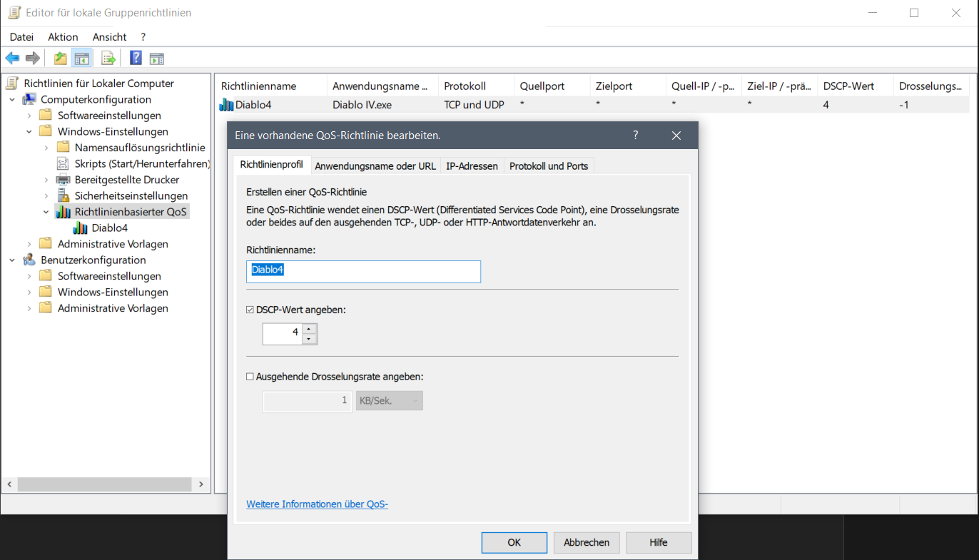Click the 'Diablo IV.exe' cell

362,105
